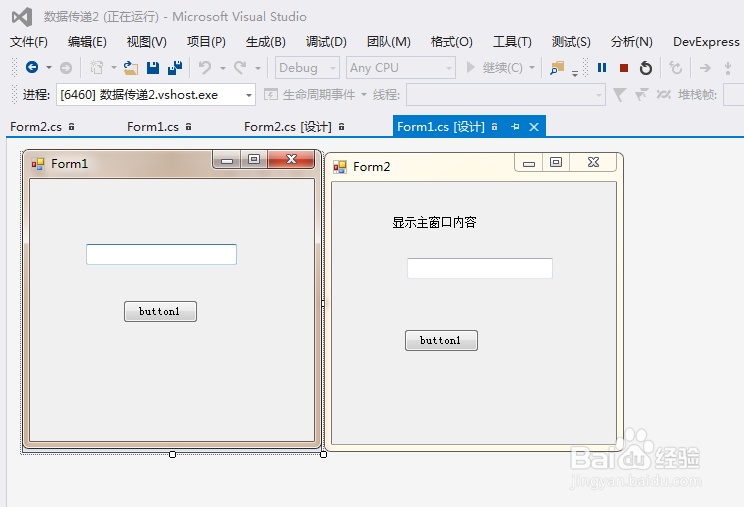Click the text box in Form2
744x507 pixels.
click(x=480, y=268)
